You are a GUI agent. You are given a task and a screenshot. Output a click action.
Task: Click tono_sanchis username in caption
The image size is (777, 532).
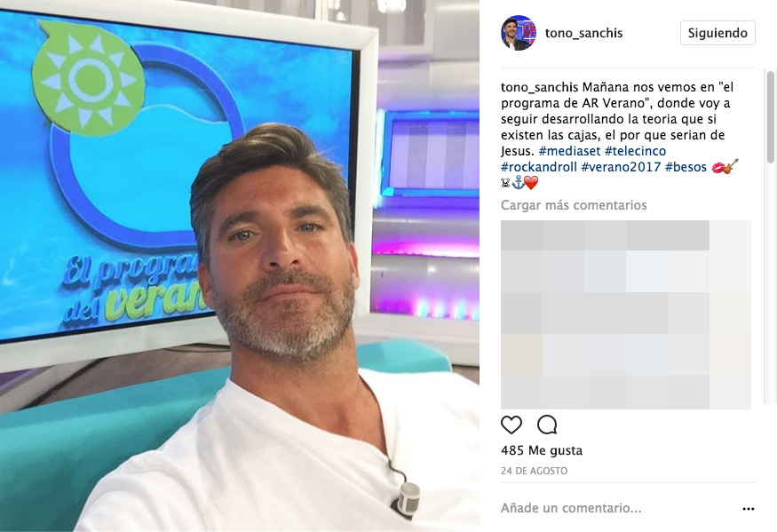point(540,87)
